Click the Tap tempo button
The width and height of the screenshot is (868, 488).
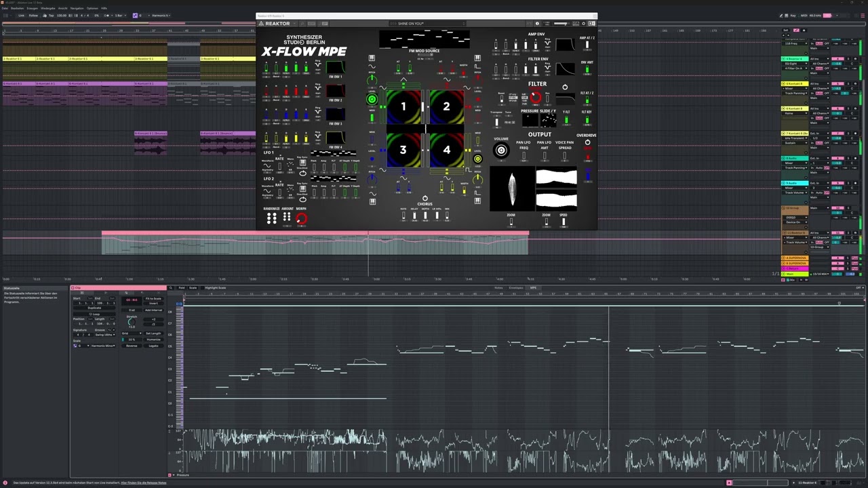[52, 16]
